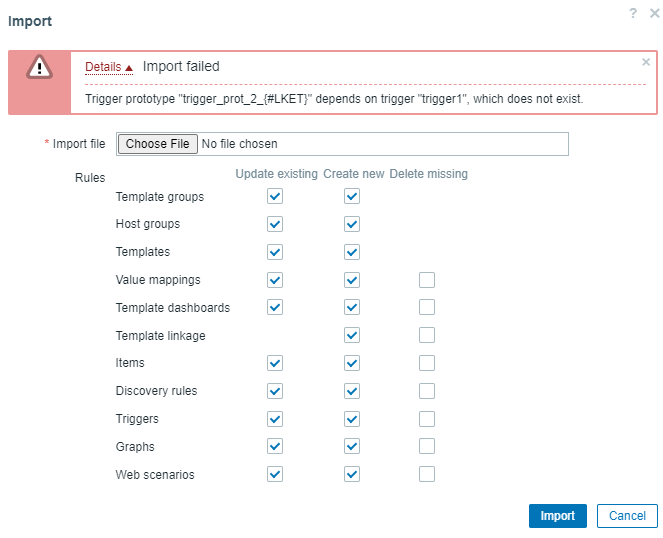The height and width of the screenshot is (538, 663).
Task: Uncheck Create new for Discovery rules
Action: [352, 391]
